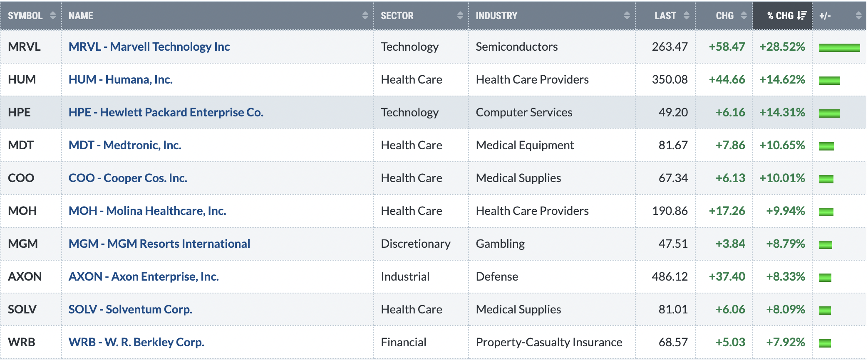
Task: Open MRVL - Marvell Technology Inc link
Action: [149, 47]
